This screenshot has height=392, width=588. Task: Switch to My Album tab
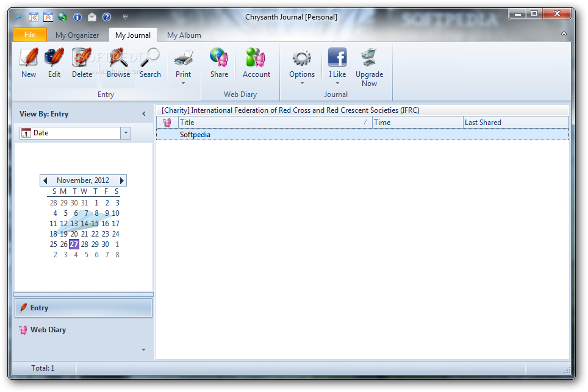184,35
